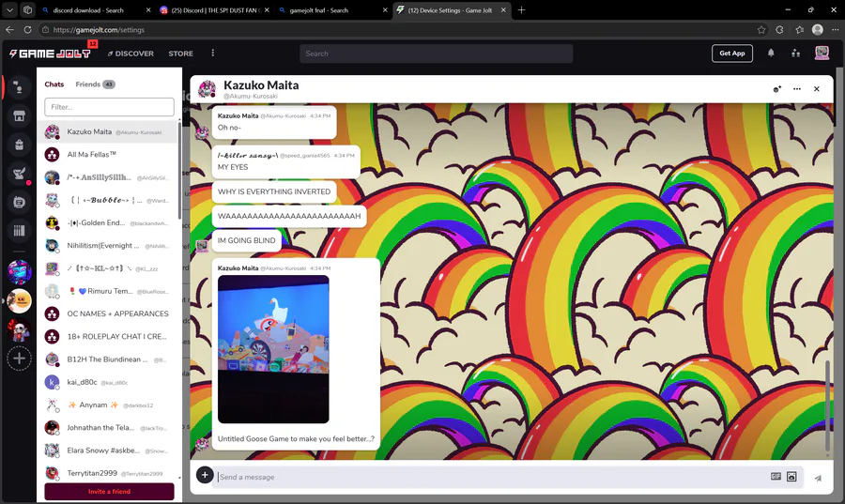Open friend requests icon in top bar
Image resolution: width=845 pixels, height=504 pixels.
coord(795,53)
